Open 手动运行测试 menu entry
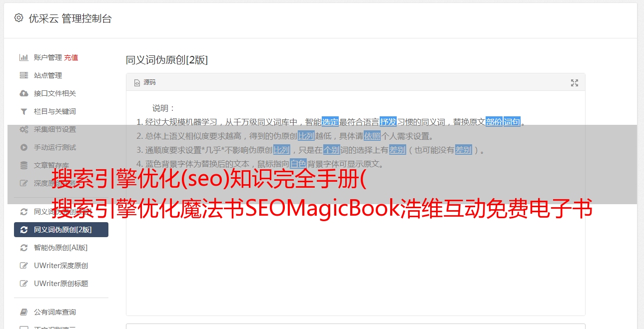This screenshot has height=329, width=644. [55, 147]
